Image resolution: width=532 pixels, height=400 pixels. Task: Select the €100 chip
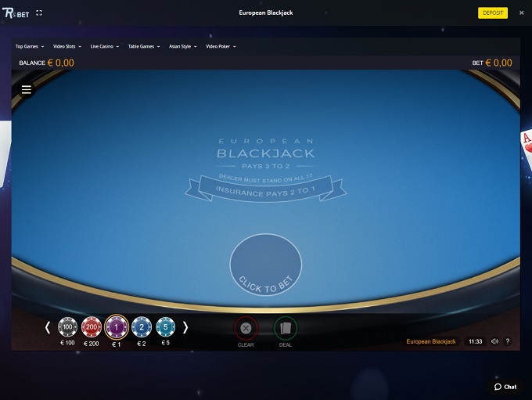click(67, 327)
